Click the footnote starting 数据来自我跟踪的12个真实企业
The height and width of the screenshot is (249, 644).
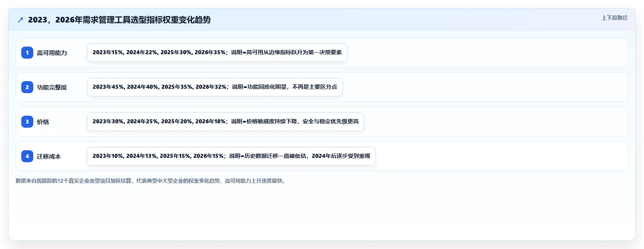coord(151,181)
